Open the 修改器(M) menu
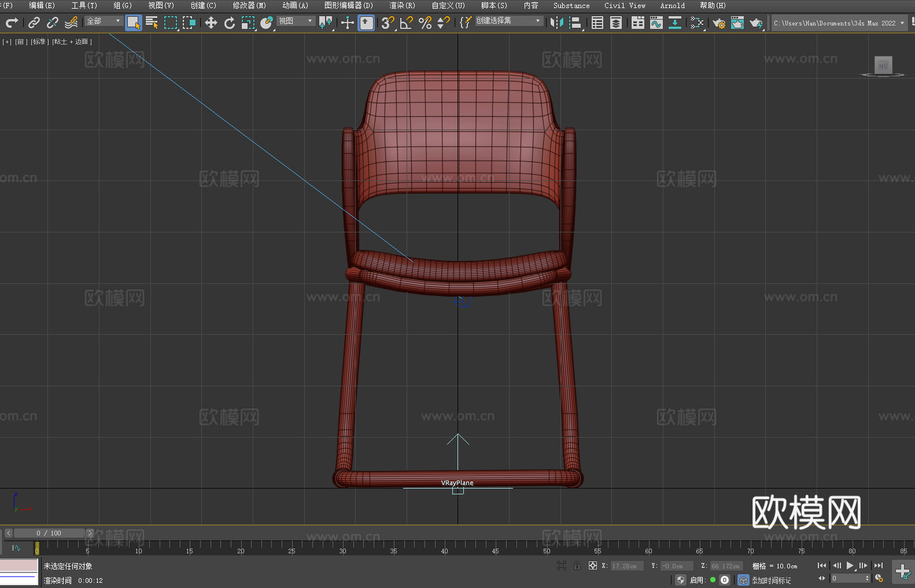Image resolution: width=915 pixels, height=588 pixels. [249, 5]
